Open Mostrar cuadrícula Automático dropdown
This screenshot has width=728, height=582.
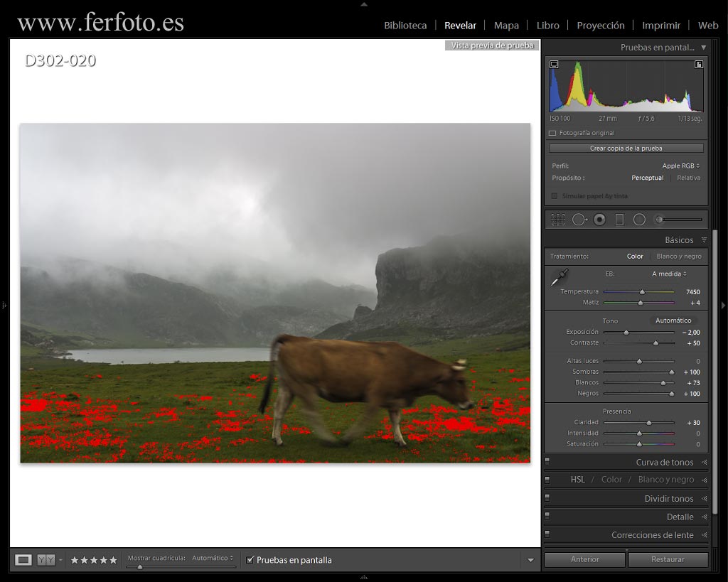pos(213,558)
